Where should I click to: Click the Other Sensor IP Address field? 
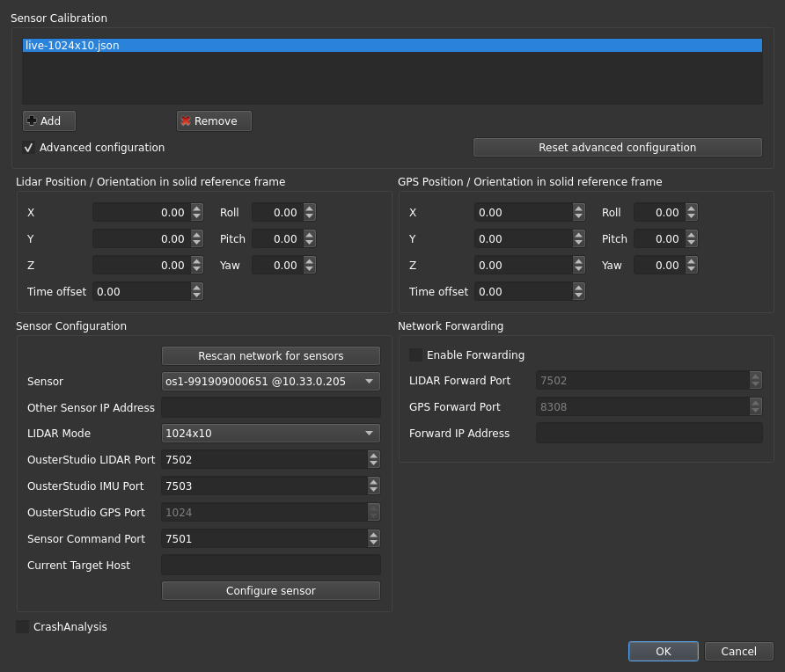[271, 407]
